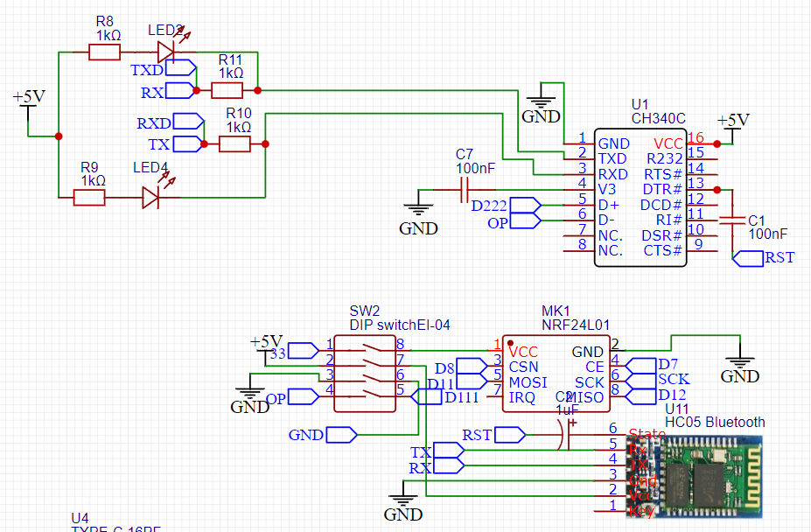This screenshot has height=532, width=811.
Task: Click the 'IRQ' pin label on NRF24L01
Action: 522,397
